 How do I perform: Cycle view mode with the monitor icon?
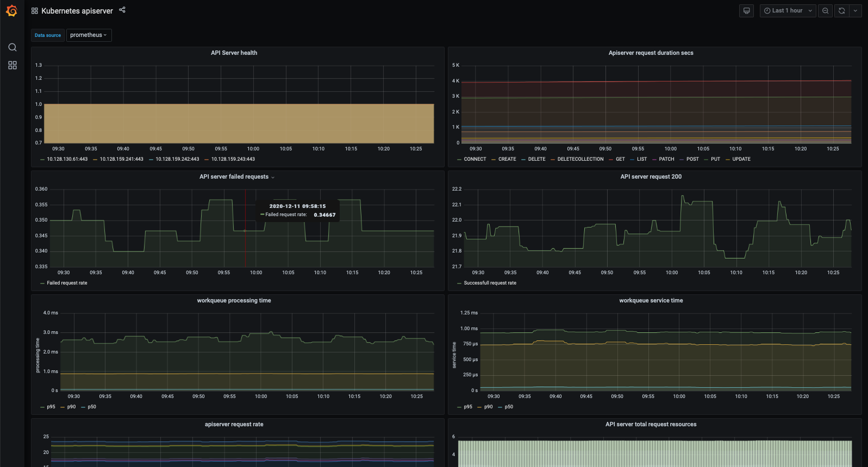pyautogui.click(x=747, y=11)
